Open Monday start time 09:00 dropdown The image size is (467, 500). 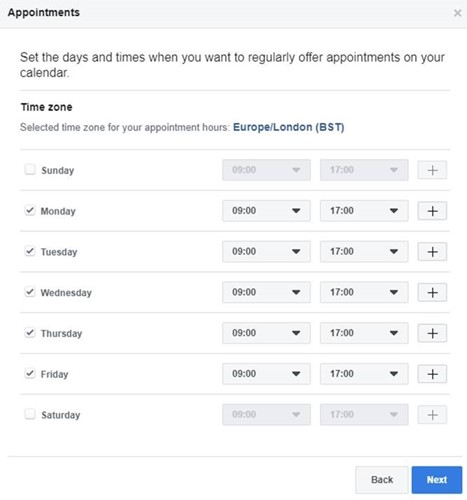[266, 211]
